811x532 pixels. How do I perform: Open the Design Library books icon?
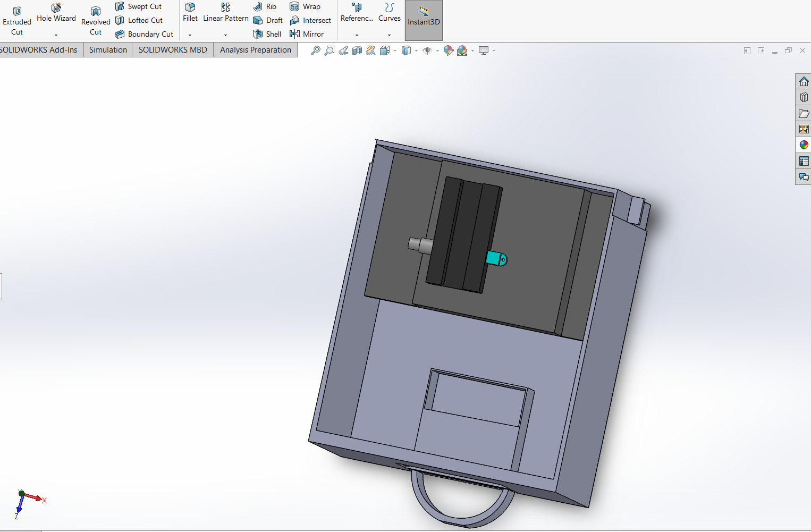804,97
